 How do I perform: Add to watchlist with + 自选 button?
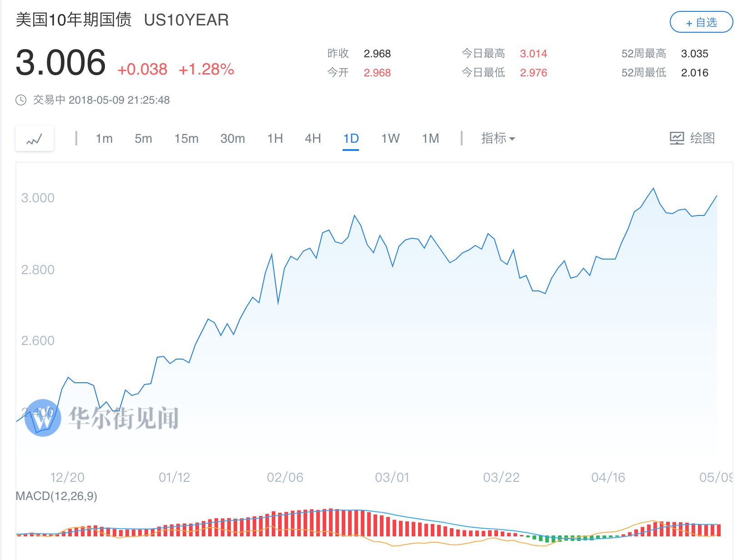pos(701,22)
